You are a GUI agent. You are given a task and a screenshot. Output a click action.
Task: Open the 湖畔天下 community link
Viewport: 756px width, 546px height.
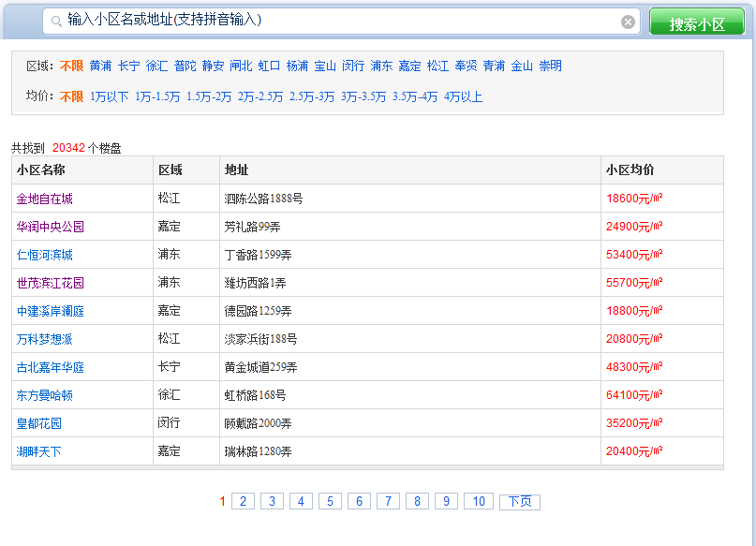[38, 451]
